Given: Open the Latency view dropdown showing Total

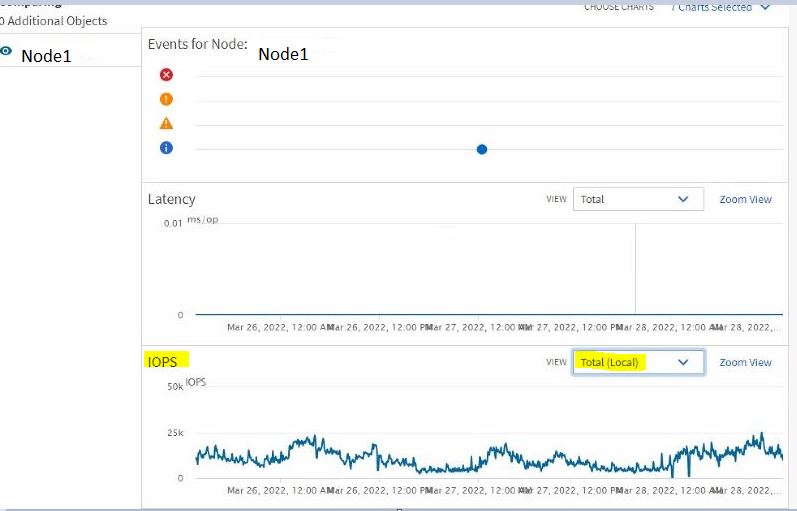Looking at the screenshot, I should point(637,199).
